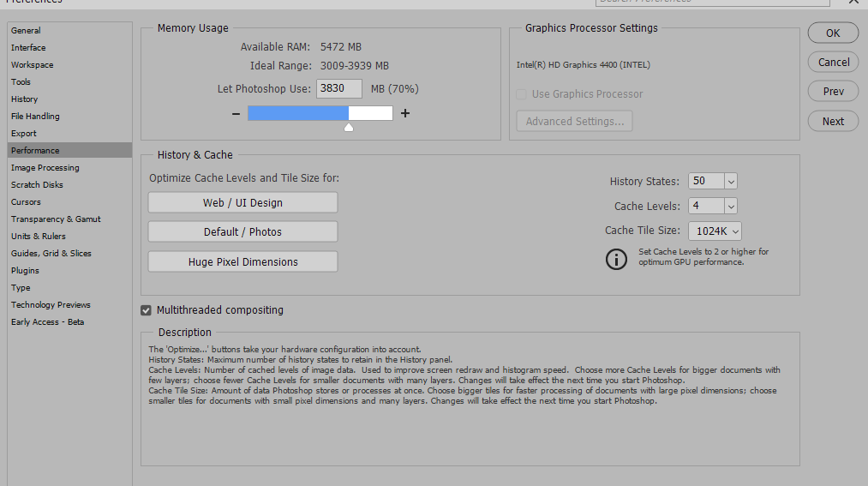Click Next to go to next page
This screenshot has width=868, height=486.
click(833, 121)
